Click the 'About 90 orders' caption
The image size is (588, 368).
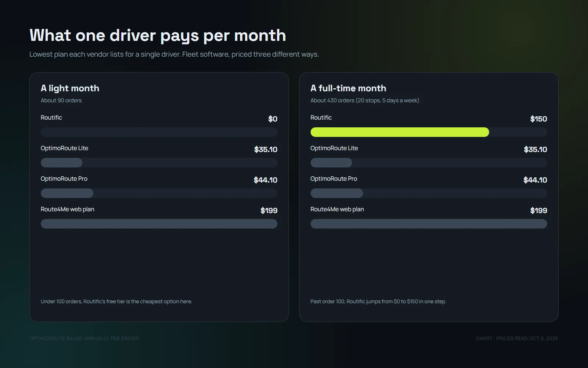click(61, 100)
